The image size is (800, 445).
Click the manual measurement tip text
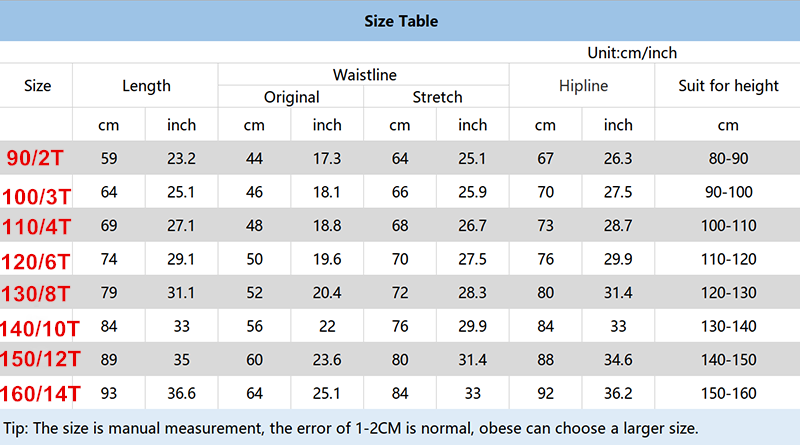coord(350,428)
